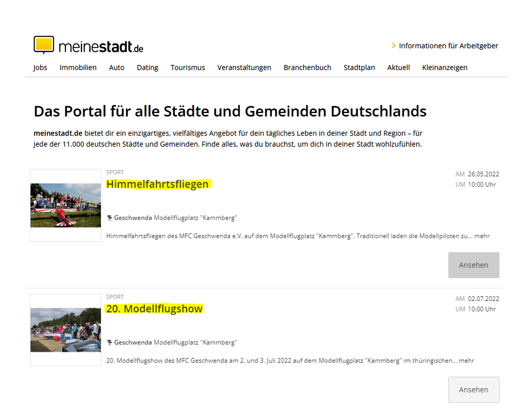532x416 pixels.
Task: Go to the Aktuell section
Action: click(x=399, y=68)
